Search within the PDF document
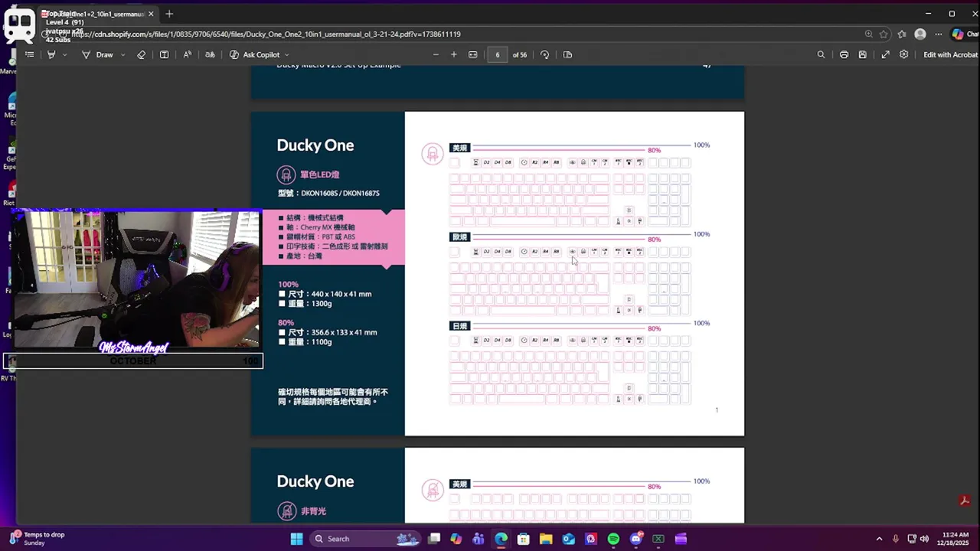Screen dimensions: 980x551 click(x=821, y=54)
